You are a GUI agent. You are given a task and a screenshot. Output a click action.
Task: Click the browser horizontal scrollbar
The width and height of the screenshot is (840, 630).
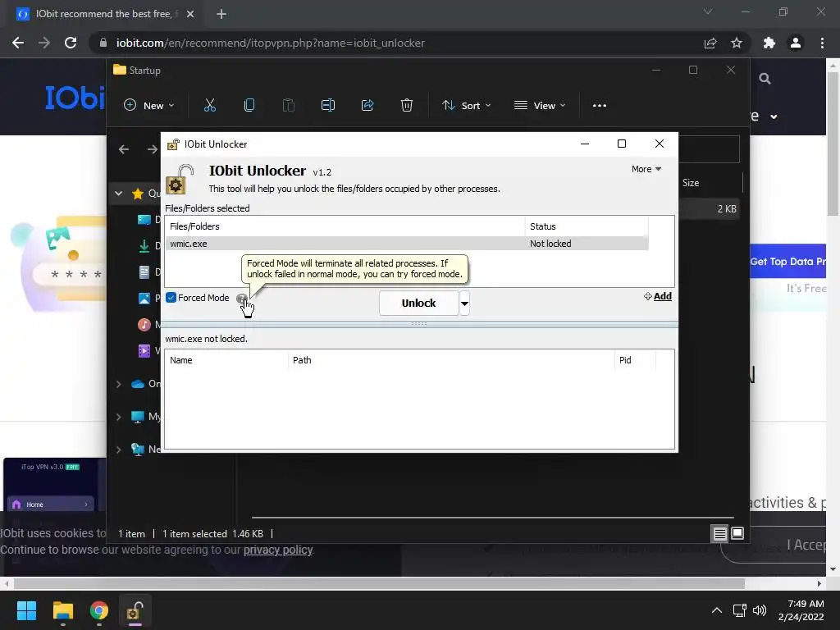[x=379, y=583]
